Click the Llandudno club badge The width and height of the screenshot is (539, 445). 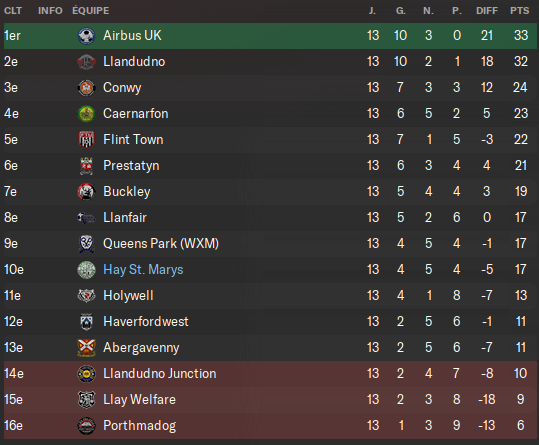click(x=86, y=62)
